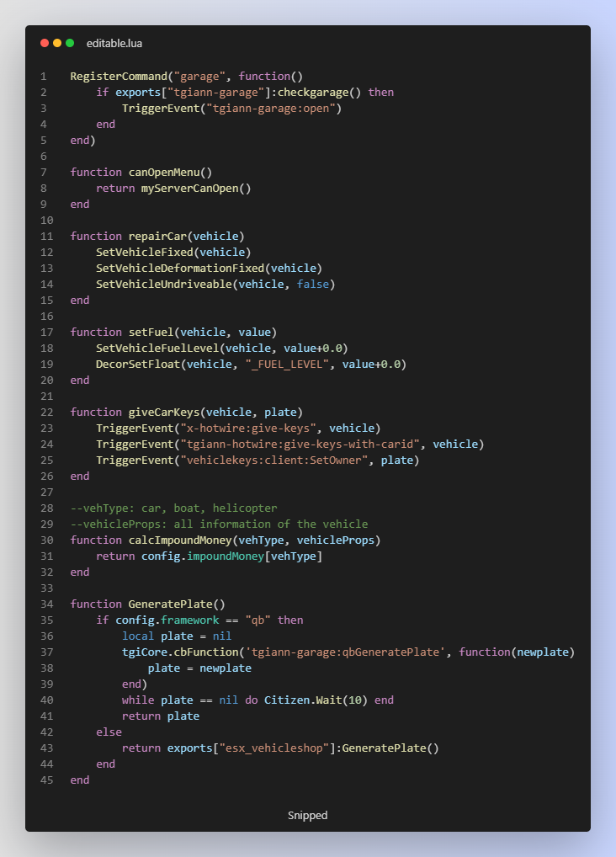616x857 pixels.
Task: Click DecorSetFloat on line 19
Action: pos(138,364)
